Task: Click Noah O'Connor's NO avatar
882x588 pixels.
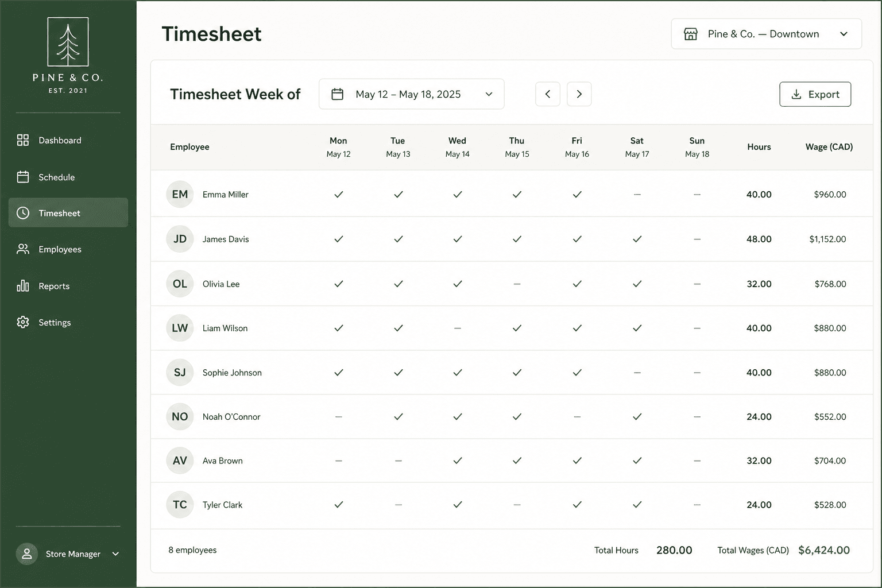Action: coord(180,416)
